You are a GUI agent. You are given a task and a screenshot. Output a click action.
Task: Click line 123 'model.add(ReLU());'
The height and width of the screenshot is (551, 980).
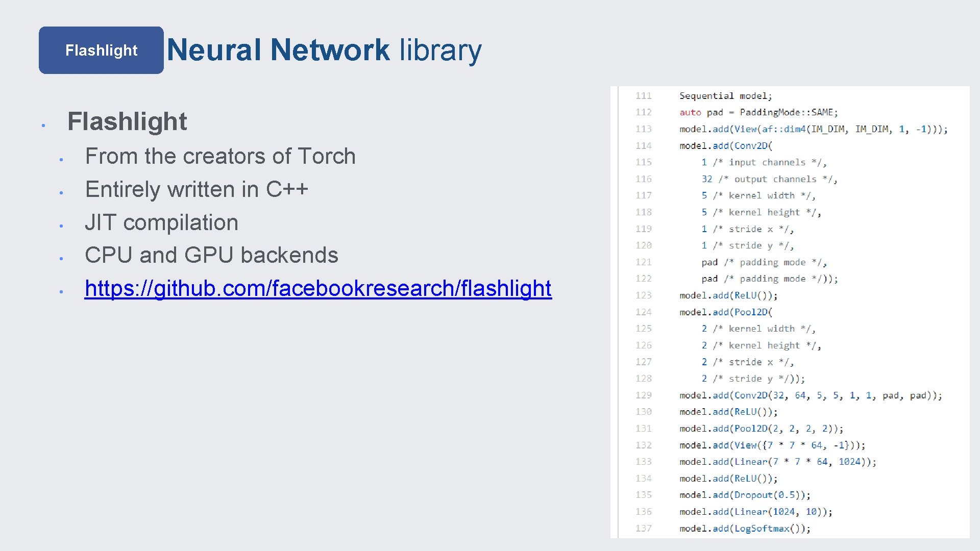728,295
